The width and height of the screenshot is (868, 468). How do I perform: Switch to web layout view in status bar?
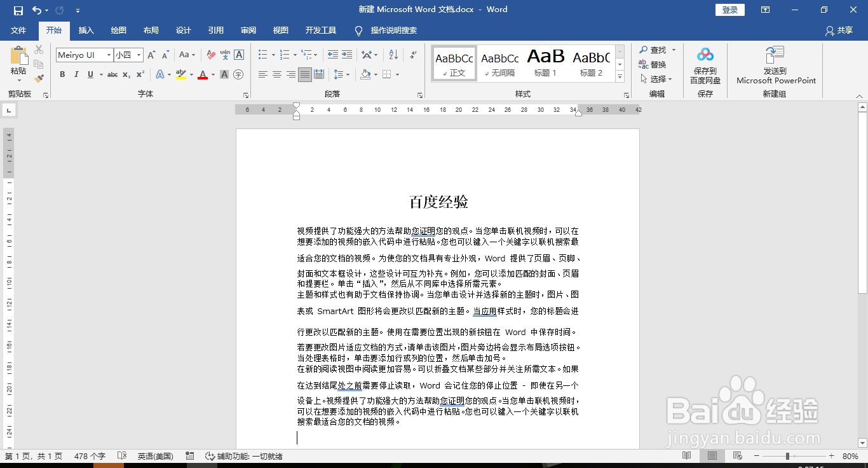738,456
